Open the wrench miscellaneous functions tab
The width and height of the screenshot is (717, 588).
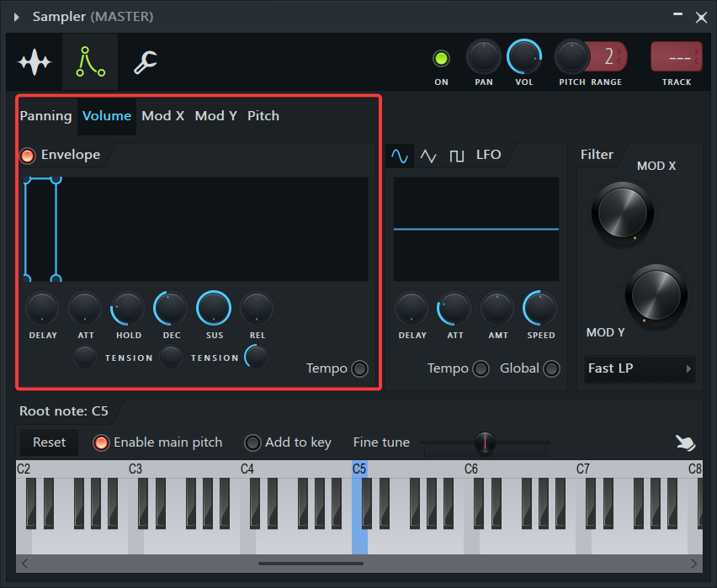[143, 61]
